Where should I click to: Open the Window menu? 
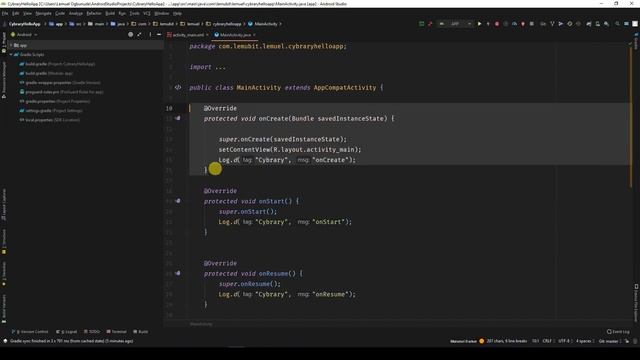point(162,13)
